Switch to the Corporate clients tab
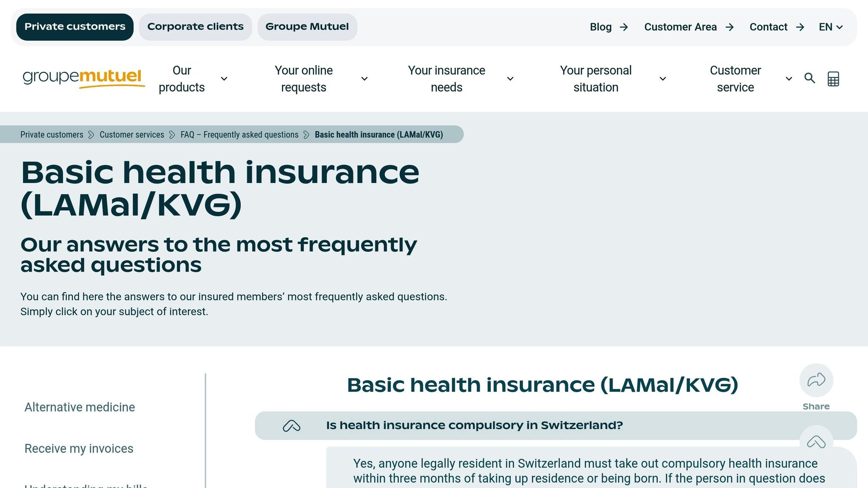The width and height of the screenshot is (868, 488). click(195, 27)
